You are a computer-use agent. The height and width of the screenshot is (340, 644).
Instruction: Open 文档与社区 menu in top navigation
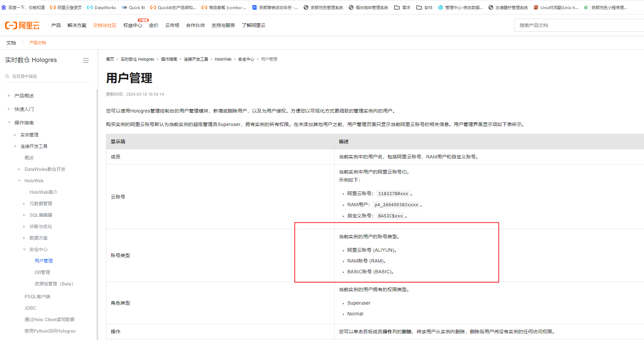[x=105, y=25]
